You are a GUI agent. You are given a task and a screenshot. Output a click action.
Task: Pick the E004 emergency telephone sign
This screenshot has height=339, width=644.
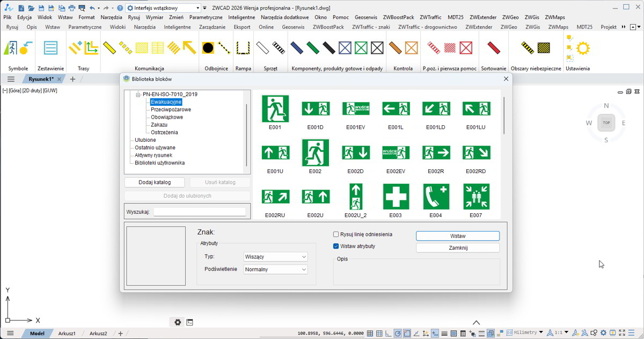(x=436, y=197)
